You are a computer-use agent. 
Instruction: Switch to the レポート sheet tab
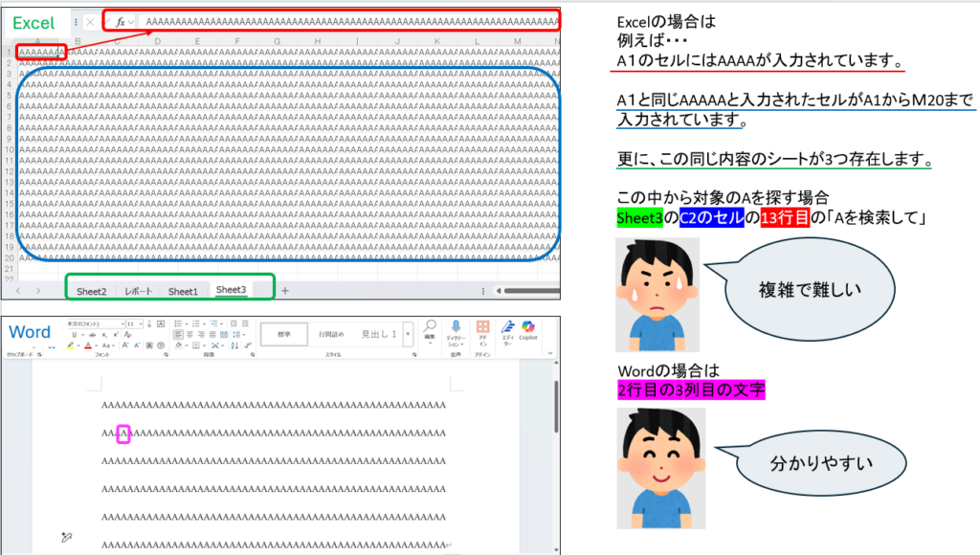tap(139, 291)
